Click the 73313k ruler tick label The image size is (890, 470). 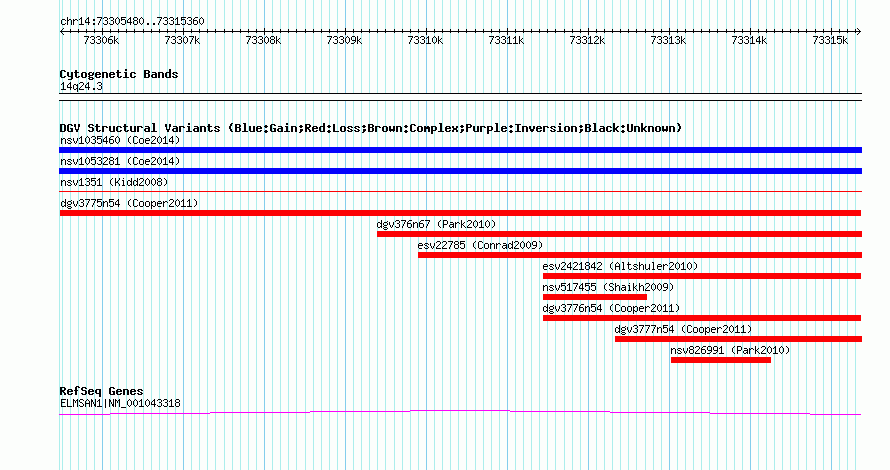click(x=669, y=40)
